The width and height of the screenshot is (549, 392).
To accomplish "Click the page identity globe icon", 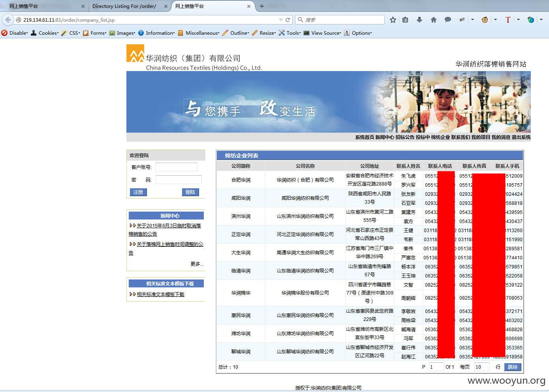I will click(18, 20).
